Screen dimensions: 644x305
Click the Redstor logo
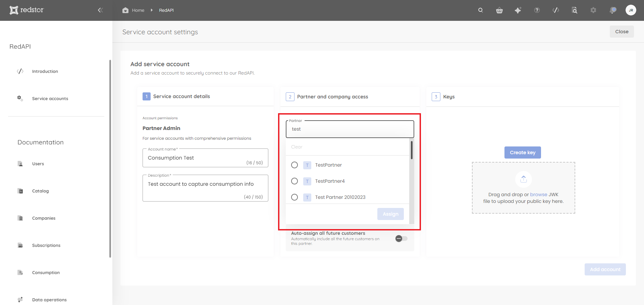[x=26, y=10]
